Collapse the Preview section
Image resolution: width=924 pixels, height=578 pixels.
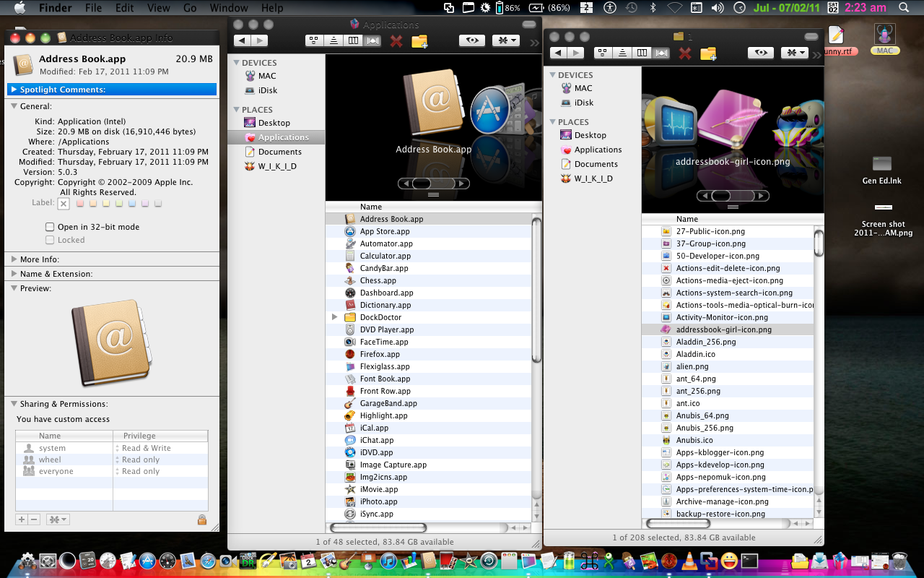14,288
